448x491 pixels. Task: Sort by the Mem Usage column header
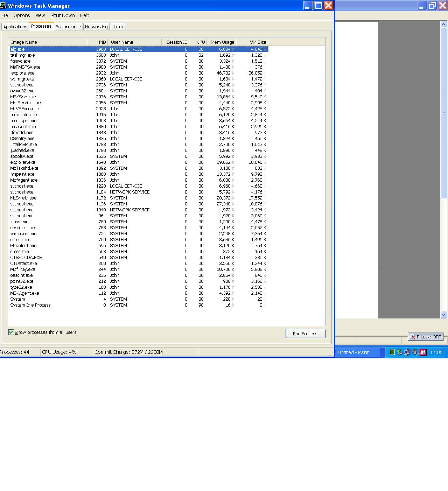click(222, 42)
